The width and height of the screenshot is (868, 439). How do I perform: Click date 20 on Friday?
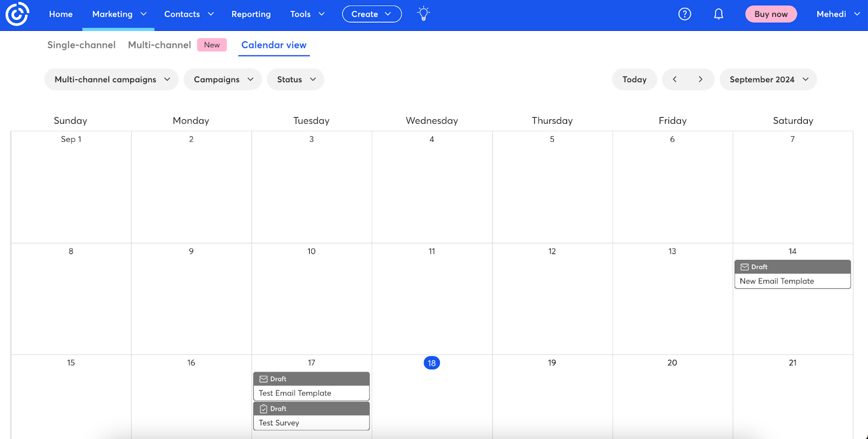click(672, 362)
